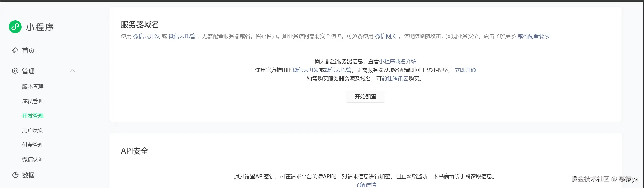Click the home icon beside 首页
644x188 pixels.
pos(15,51)
